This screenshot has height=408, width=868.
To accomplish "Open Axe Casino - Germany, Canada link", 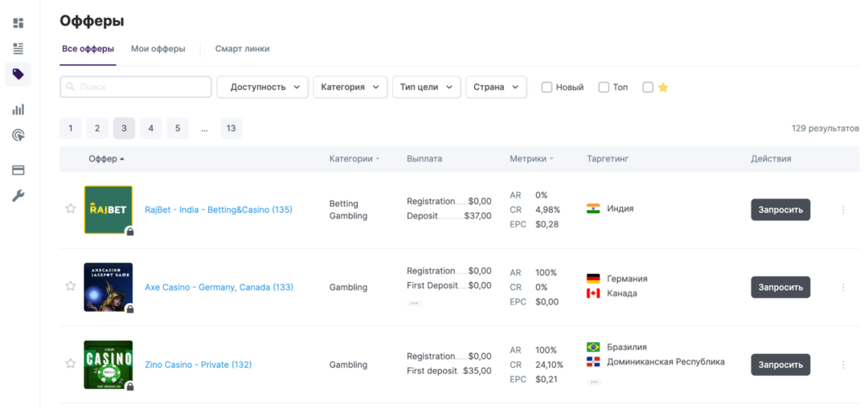I will click(x=219, y=288).
